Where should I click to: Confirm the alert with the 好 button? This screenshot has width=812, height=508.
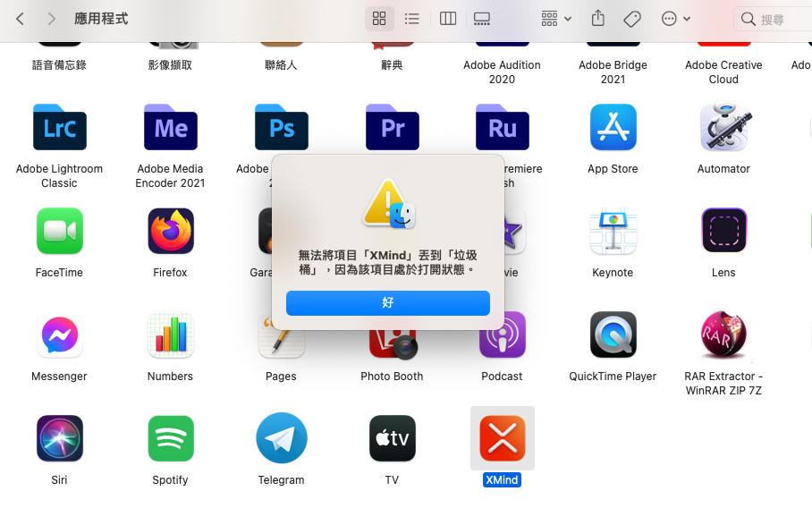[x=387, y=303]
